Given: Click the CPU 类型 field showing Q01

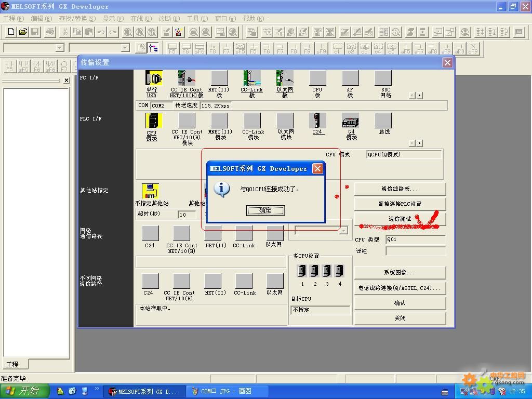Looking at the screenshot, I should pyautogui.click(x=415, y=240).
